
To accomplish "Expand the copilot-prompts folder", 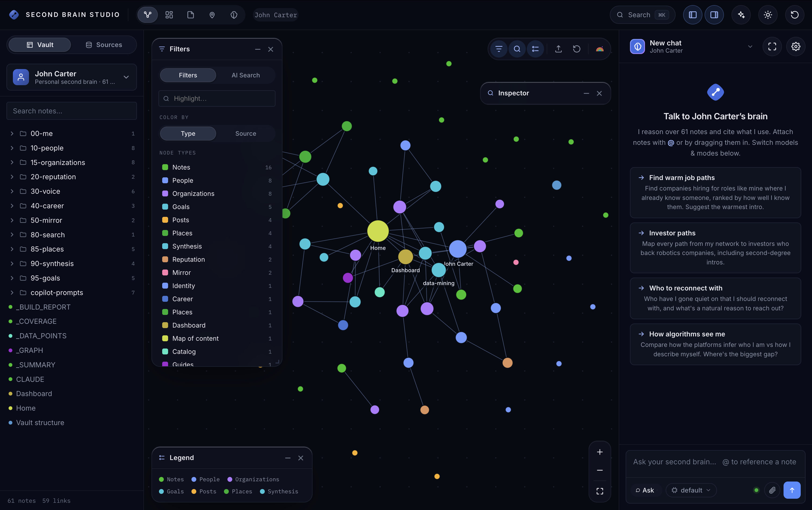I will coord(12,292).
